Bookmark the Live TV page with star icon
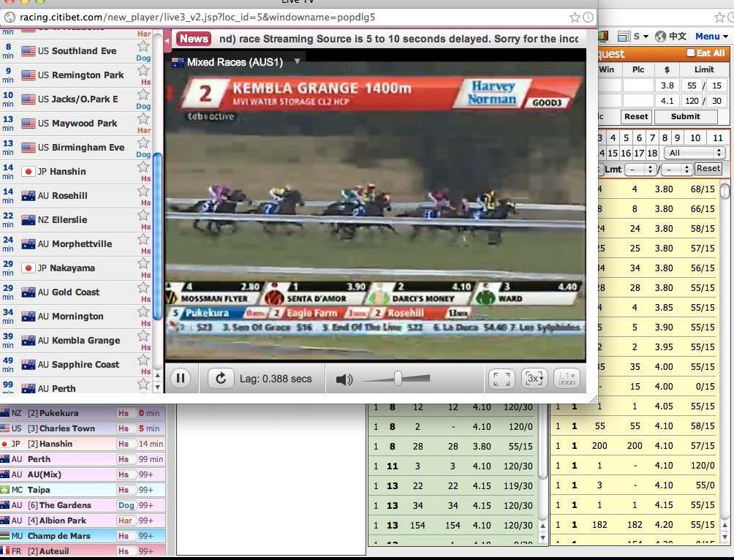 click(575, 18)
